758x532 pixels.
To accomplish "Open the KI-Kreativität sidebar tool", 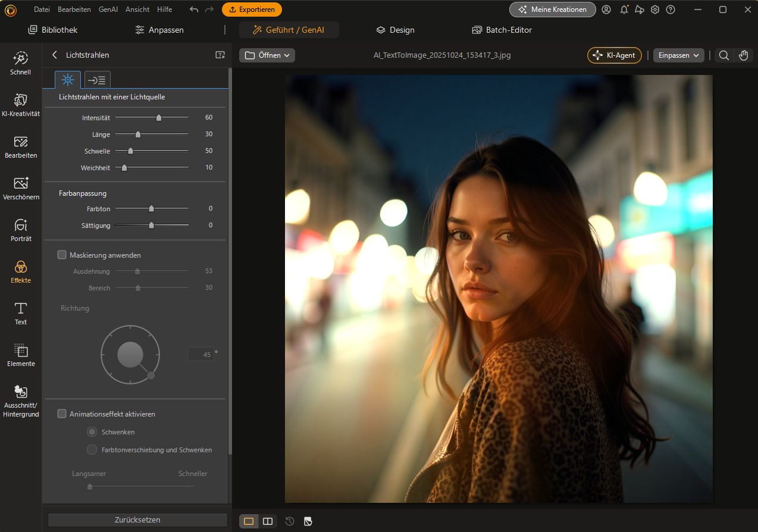I will click(x=21, y=105).
